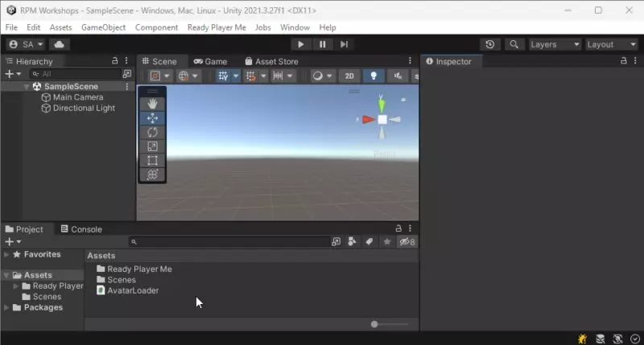
Task: Open Hierarchy create plus dropdown
Action: click(x=13, y=74)
